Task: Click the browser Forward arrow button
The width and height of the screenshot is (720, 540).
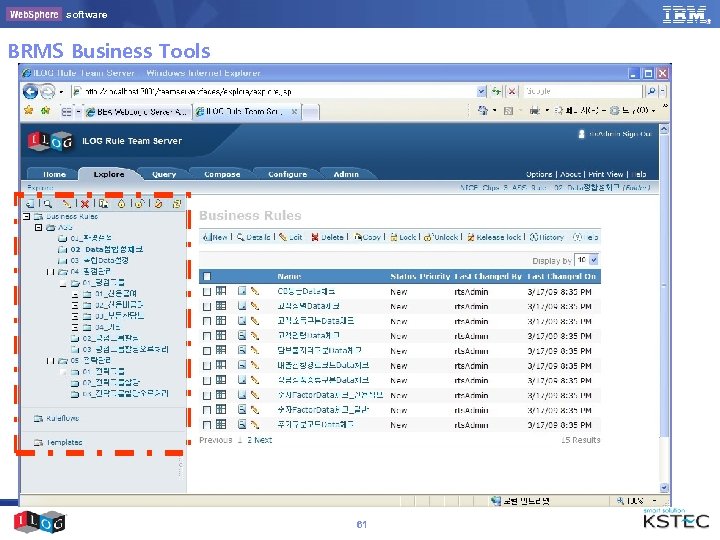Action: (48, 92)
